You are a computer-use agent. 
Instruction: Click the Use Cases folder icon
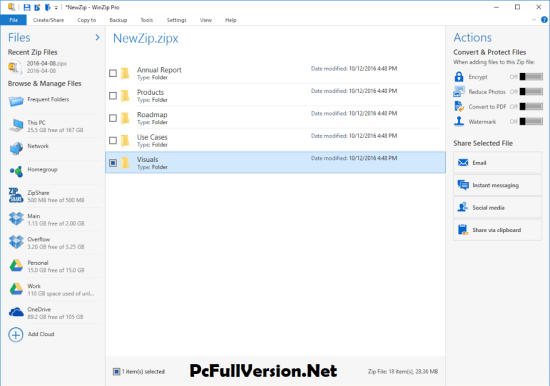coord(125,141)
